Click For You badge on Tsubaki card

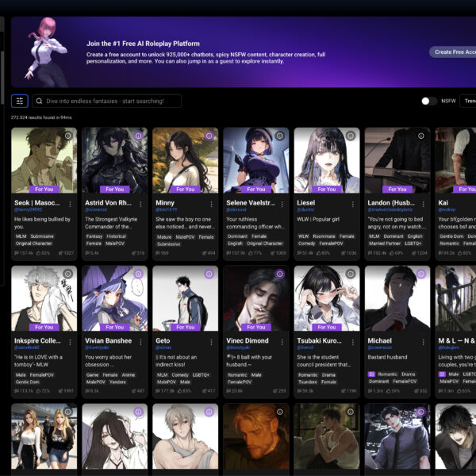(327, 327)
